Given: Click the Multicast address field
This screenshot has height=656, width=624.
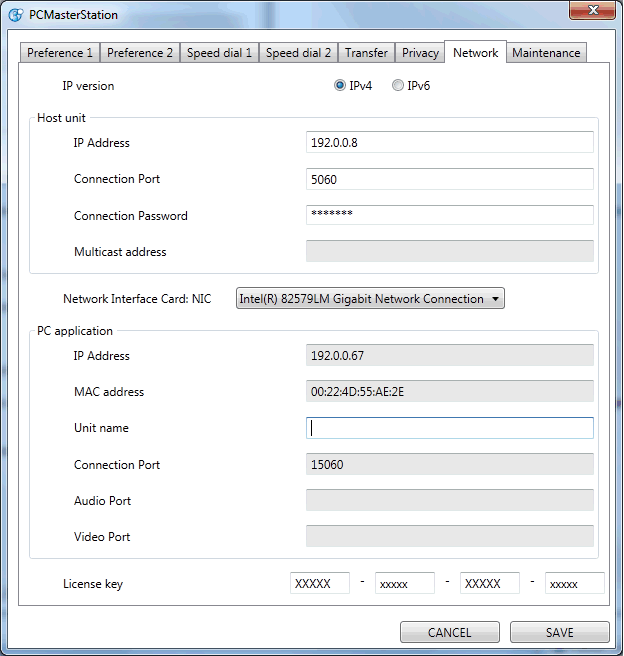Looking at the screenshot, I should tap(450, 251).
